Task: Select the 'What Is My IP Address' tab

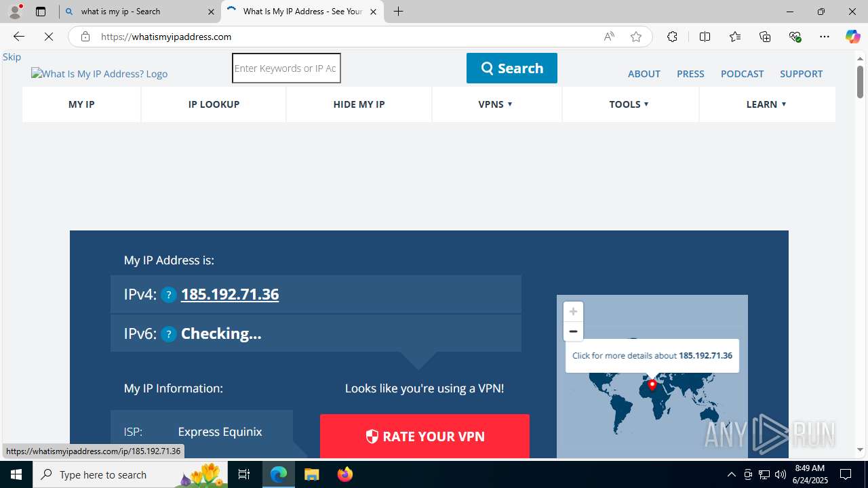Action: click(302, 12)
